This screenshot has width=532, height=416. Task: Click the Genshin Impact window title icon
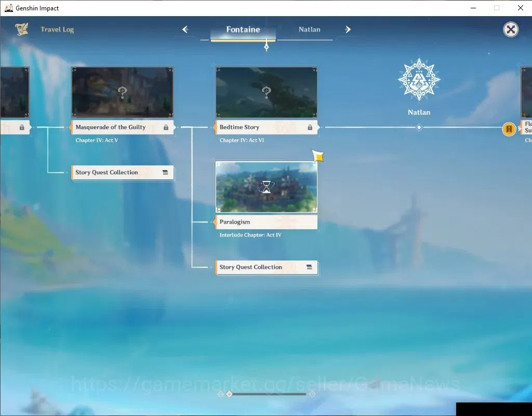point(9,8)
